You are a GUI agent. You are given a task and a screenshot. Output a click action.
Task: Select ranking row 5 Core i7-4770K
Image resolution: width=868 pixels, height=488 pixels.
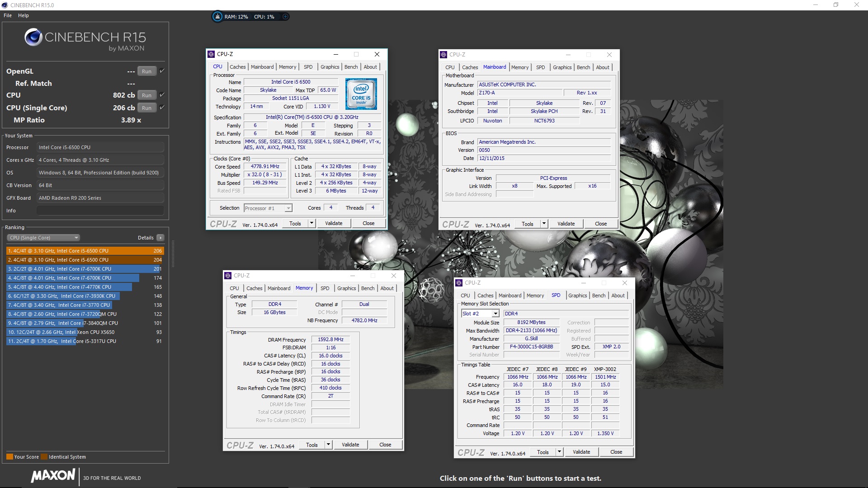click(85, 287)
